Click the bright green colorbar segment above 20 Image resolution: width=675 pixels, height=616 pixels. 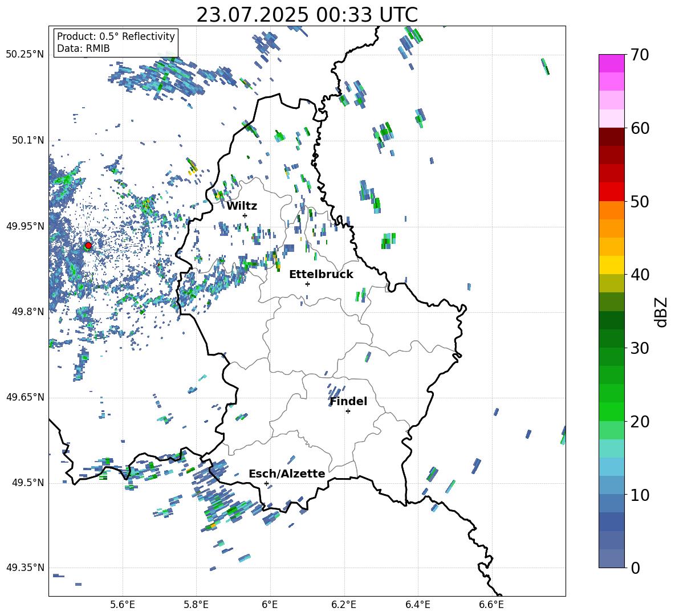tap(611, 411)
